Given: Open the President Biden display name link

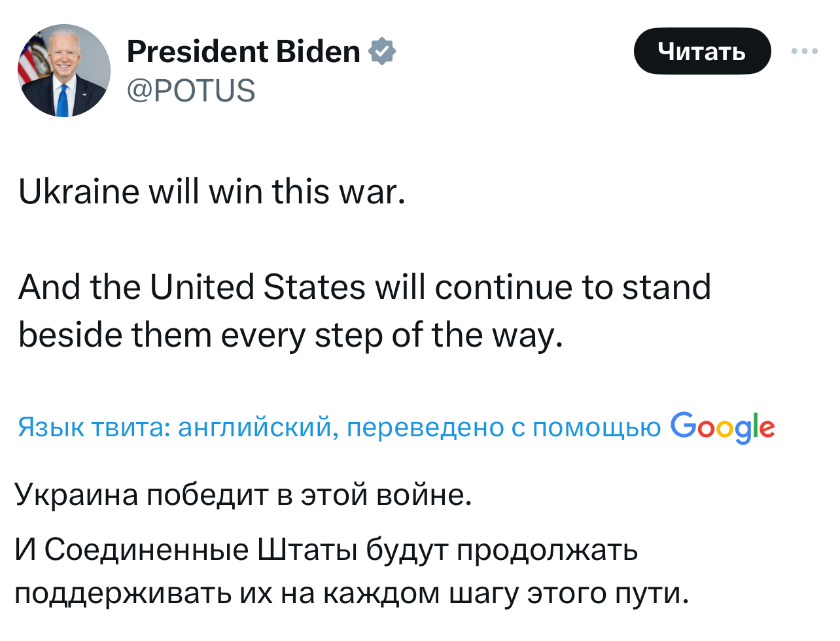Looking at the screenshot, I should tap(243, 52).
